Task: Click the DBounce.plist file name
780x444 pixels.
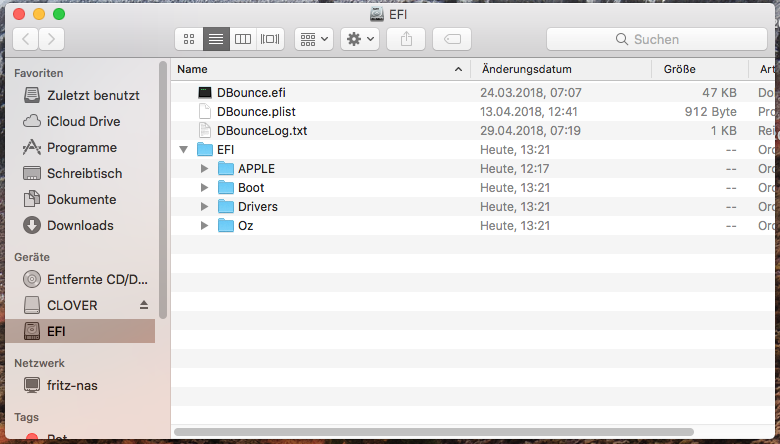Action: [256, 111]
